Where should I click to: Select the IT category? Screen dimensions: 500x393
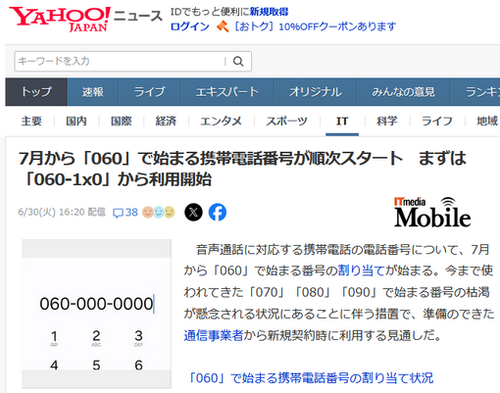point(342,121)
